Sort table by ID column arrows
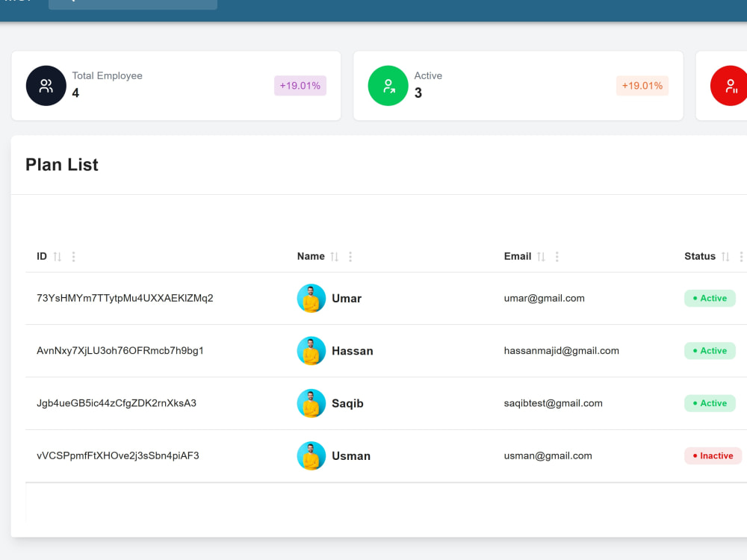747x560 pixels. [x=58, y=257]
